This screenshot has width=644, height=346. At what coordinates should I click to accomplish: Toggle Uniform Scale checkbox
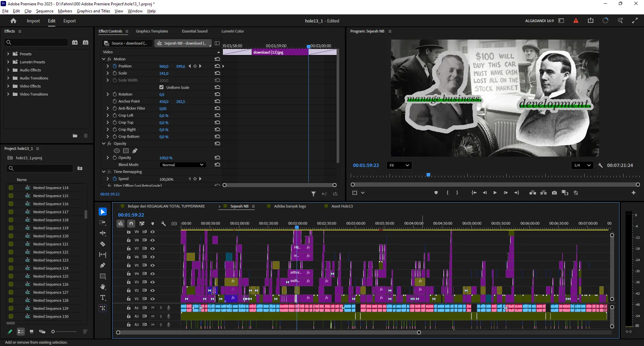(161, 87)
